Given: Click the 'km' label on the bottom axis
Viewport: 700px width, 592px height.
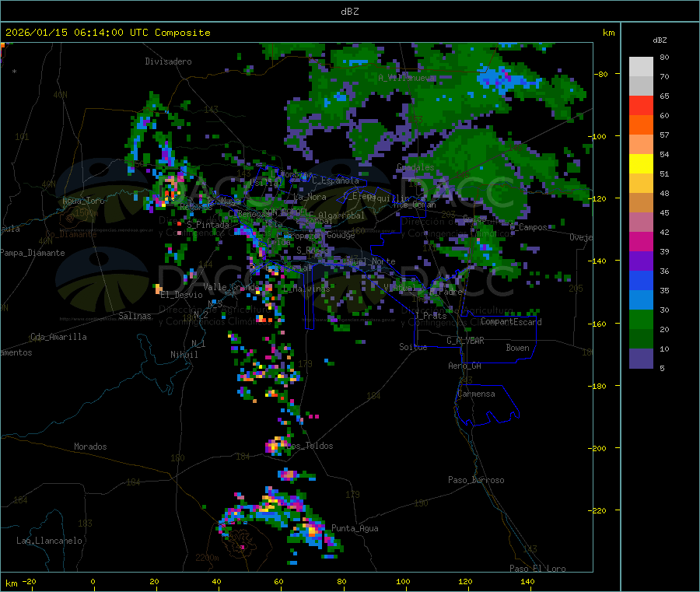Looking at the screenshot, I should tap(11, 583).
